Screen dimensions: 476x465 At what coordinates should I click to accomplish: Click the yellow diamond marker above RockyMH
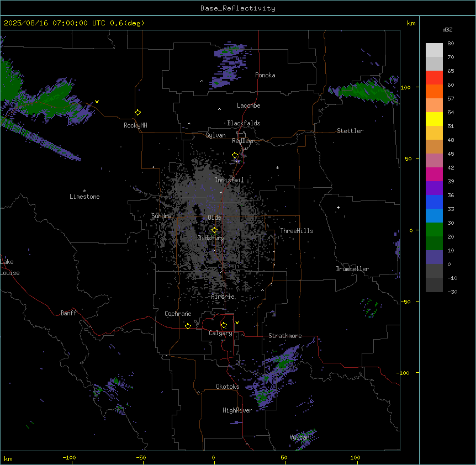point(137,113)
